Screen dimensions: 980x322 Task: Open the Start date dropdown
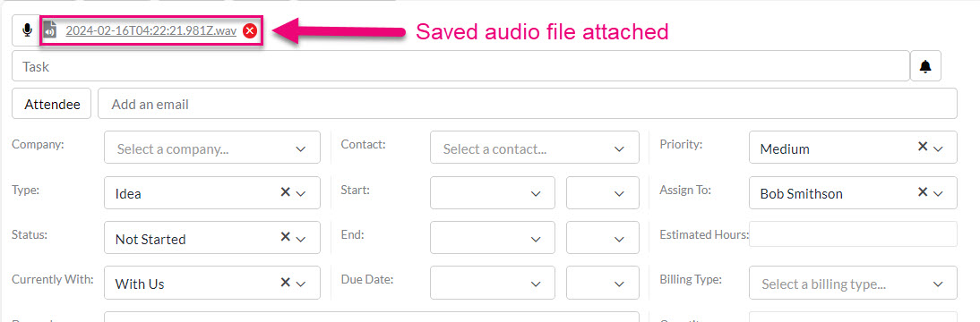[x=493, y=193]
